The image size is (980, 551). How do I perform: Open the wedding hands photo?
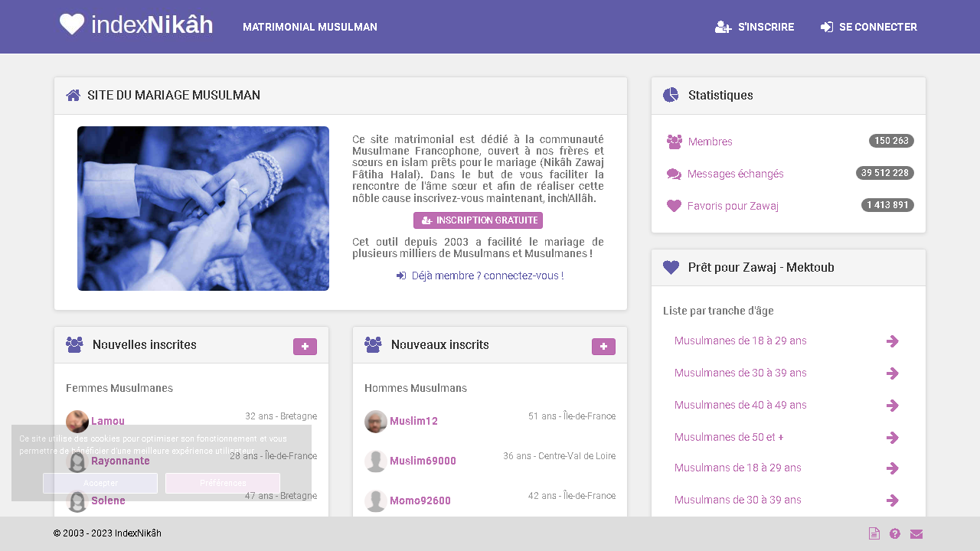tap(203, 208)
